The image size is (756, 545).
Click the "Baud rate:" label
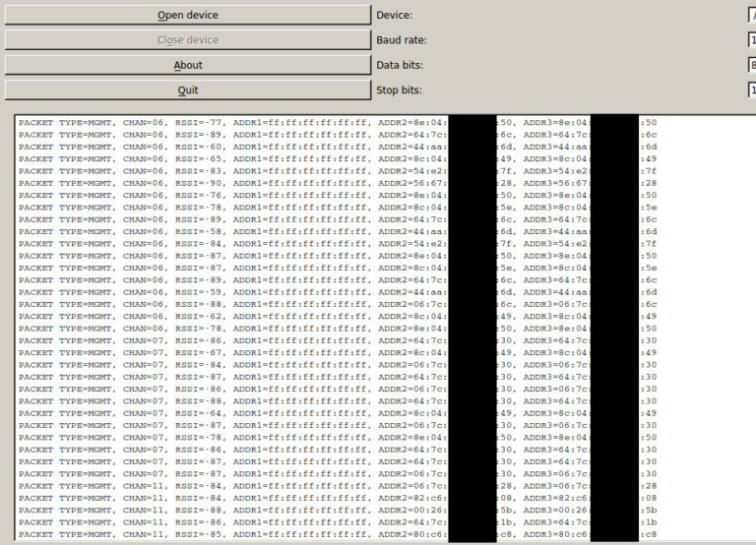tap(402, 40)
